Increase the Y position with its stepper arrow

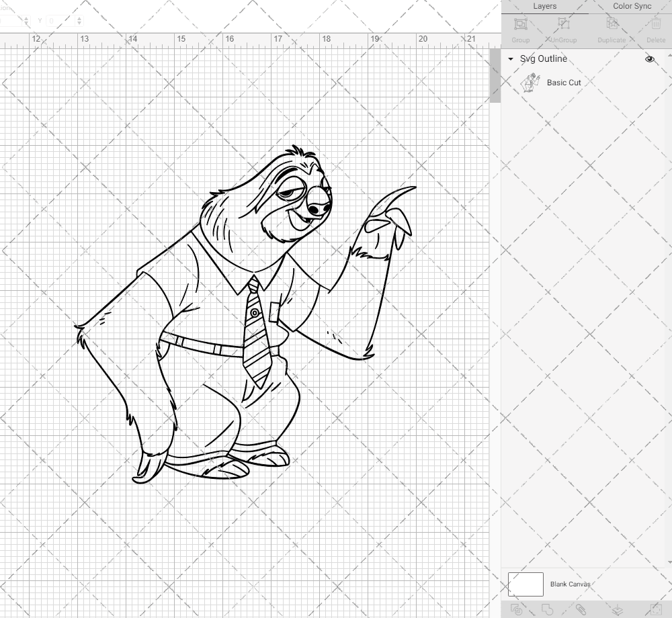click(x=79, y=19)
